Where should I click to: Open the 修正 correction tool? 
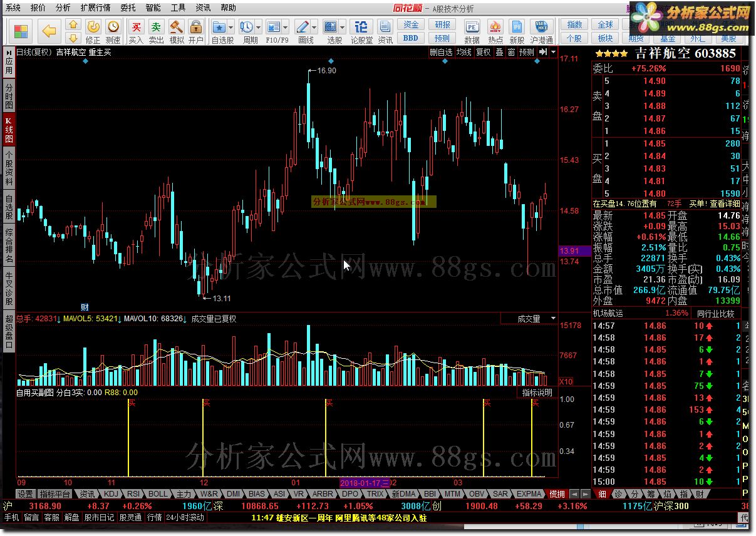[x=93, y=31]
